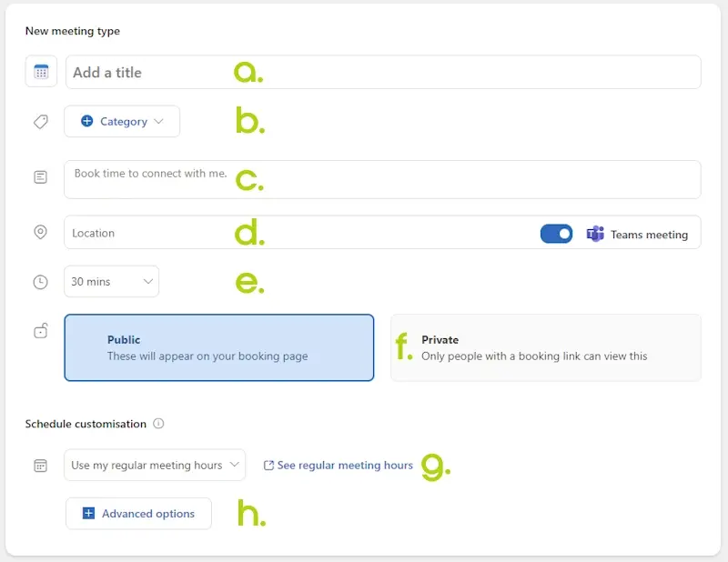The image size is (728, 562).
Task: Click the calendar icon beside the title field
Action: [41, 72]
